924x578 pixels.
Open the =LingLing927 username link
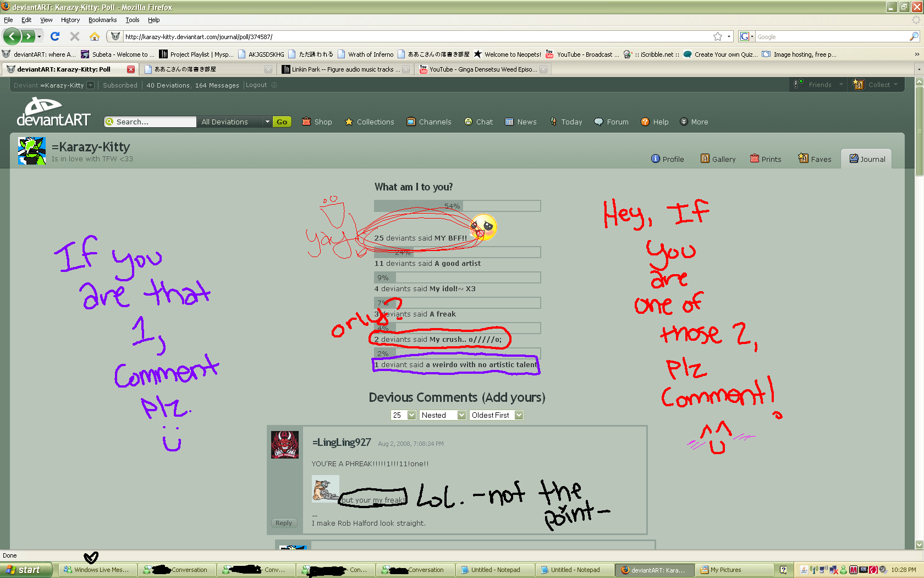click(342, 443)
